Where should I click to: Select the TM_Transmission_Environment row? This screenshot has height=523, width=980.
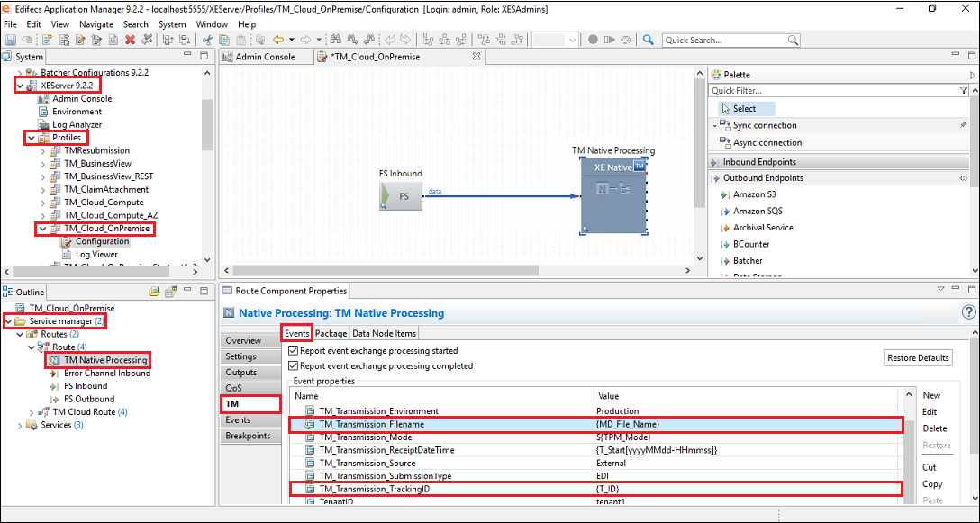[x=596, y=411]
